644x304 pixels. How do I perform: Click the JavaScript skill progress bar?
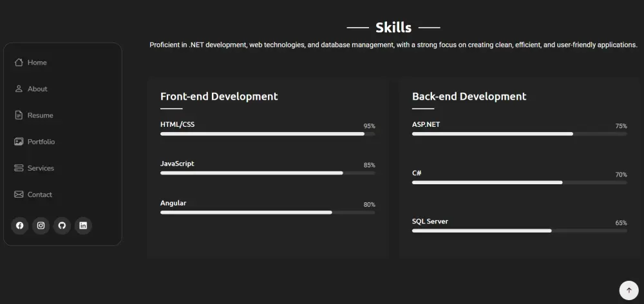pyautogui.click(x=267, y=173)
